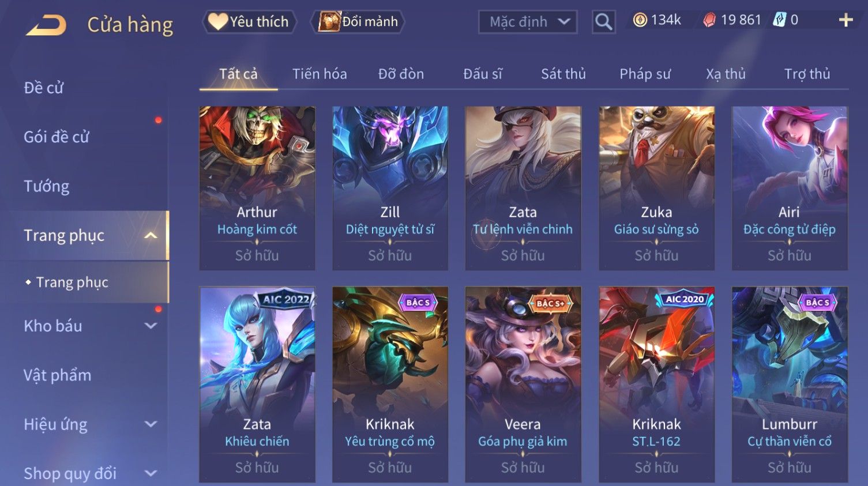868x486 pixels.
Task: Go to Tướng in the sidebar
Action: point(46,186)
